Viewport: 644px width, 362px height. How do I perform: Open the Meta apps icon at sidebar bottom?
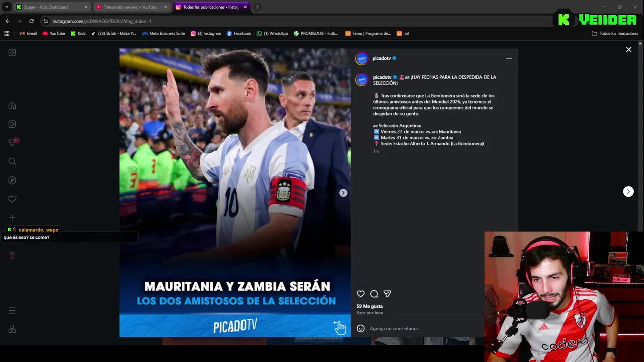click(x=12, y=329)
